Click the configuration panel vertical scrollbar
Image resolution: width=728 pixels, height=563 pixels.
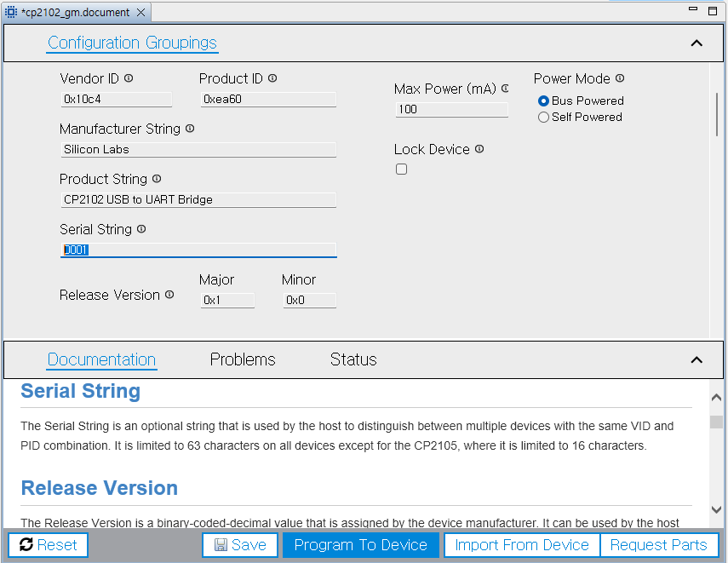point(717,114)
